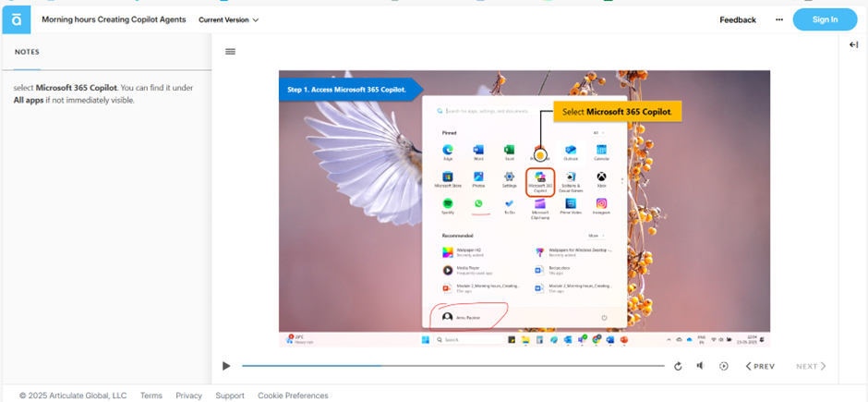
Task: Click the taskbar Search box
Action: (468, 339)
